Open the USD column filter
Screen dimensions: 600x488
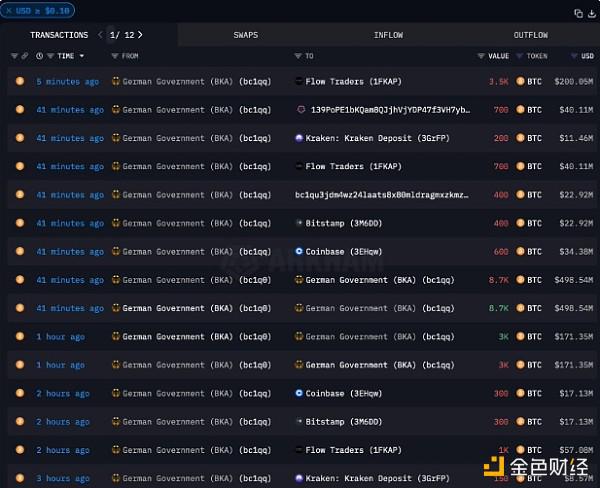pyautogui.click(x=574, y=56)
